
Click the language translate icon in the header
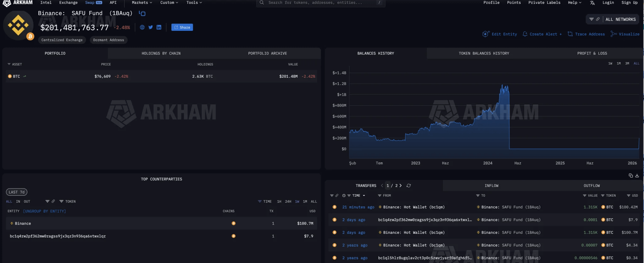tap(592, 3)
